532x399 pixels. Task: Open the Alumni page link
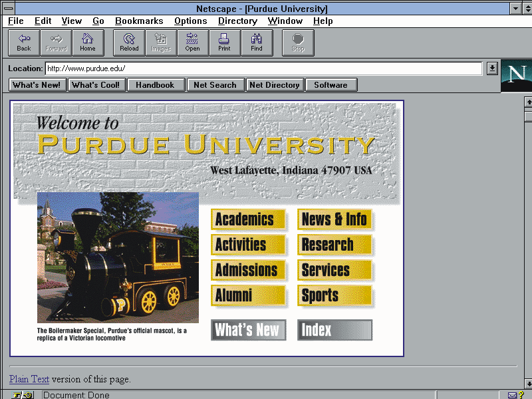click(x=248, y=295)
